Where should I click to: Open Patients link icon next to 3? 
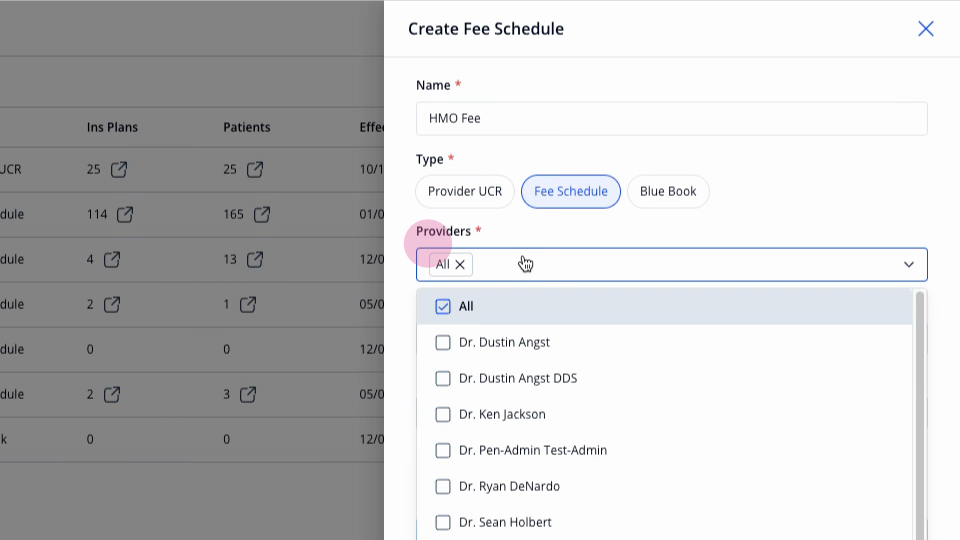click(x=247, y=394)
